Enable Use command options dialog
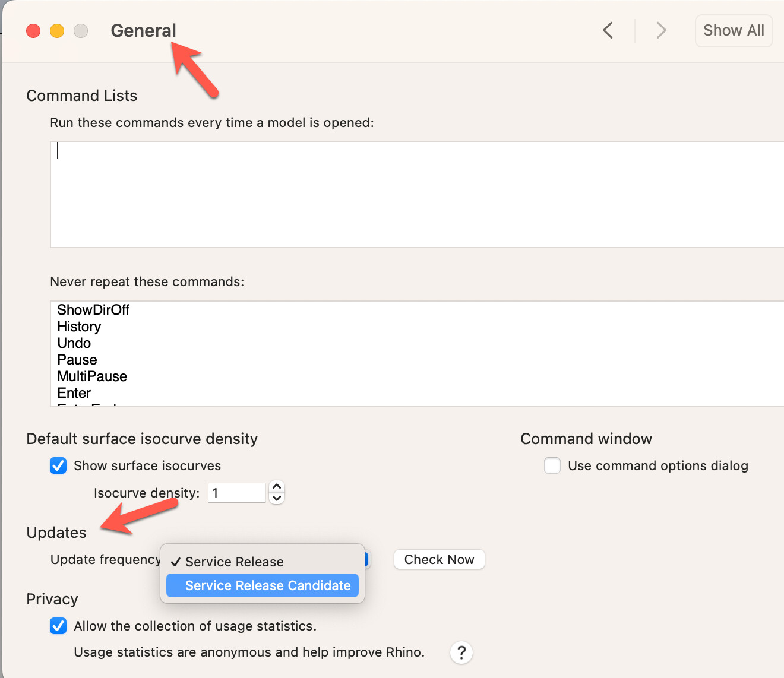This screenshot has width=784, height=678. click(552, 465)
